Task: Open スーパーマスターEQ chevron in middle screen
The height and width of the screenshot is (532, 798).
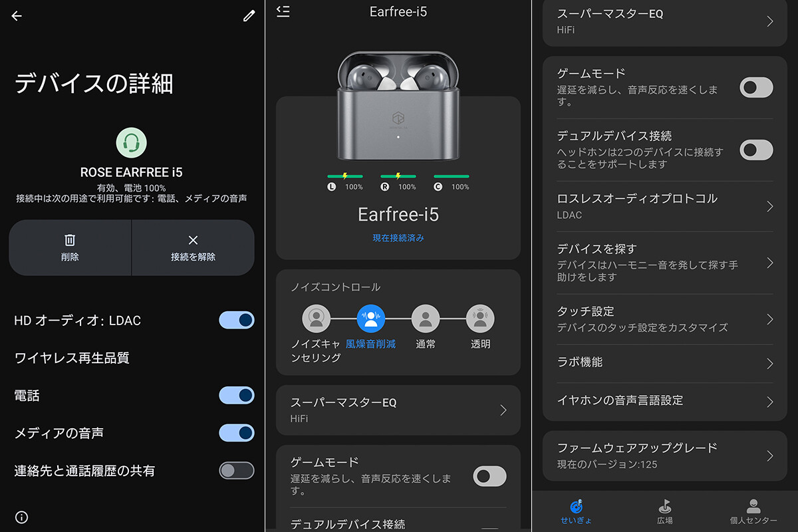Action: (x=503, y=410)
